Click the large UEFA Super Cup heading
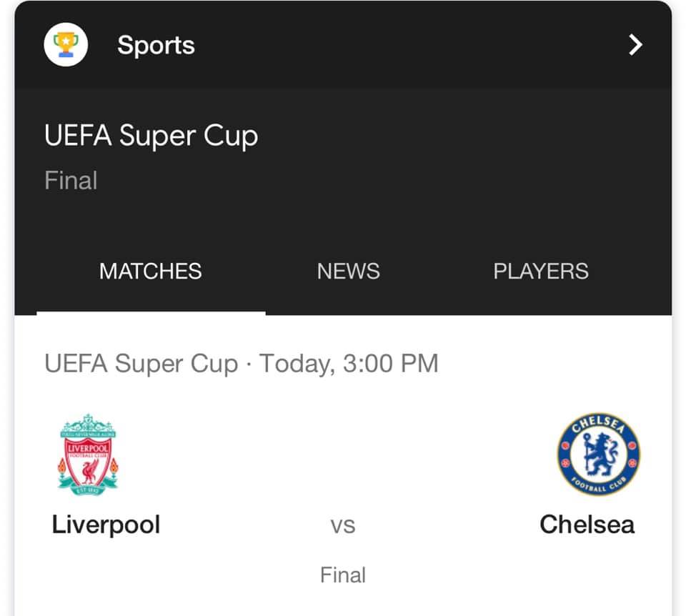 pyautogui.click(x=151, y=136)
